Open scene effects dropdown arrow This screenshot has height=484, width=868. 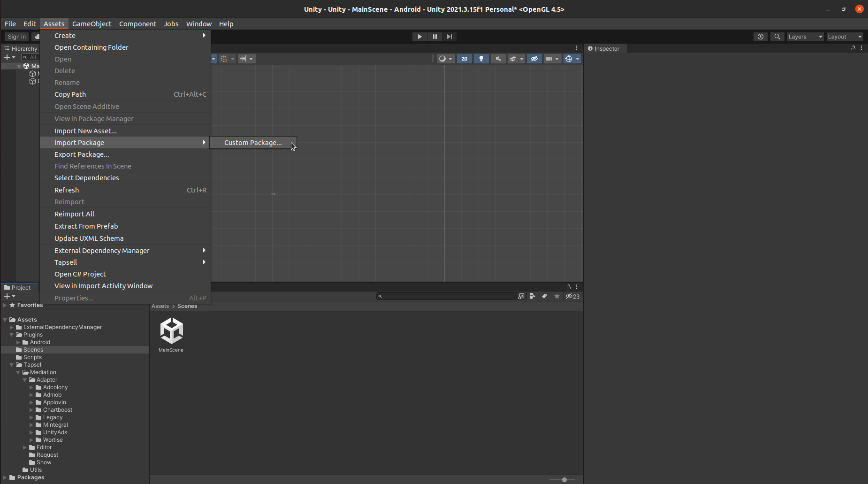pos(522,59)
